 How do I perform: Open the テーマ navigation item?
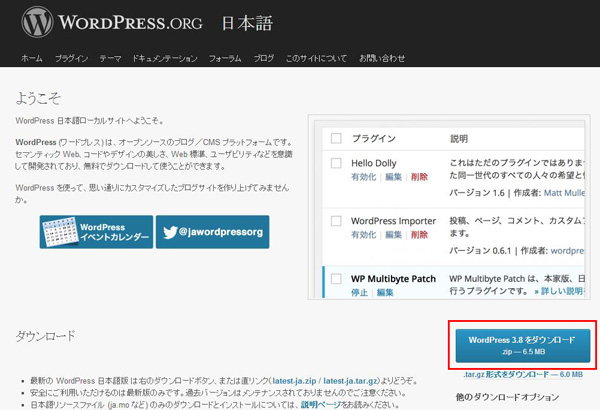point(110,59)
